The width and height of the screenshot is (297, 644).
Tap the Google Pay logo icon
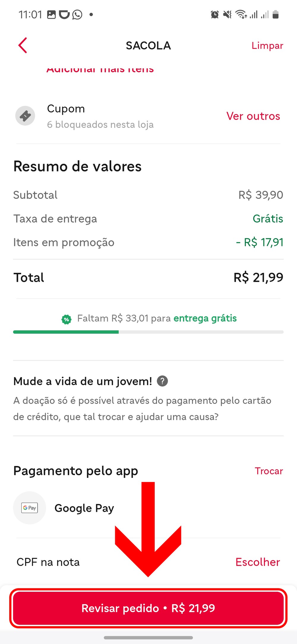(30, 508)
